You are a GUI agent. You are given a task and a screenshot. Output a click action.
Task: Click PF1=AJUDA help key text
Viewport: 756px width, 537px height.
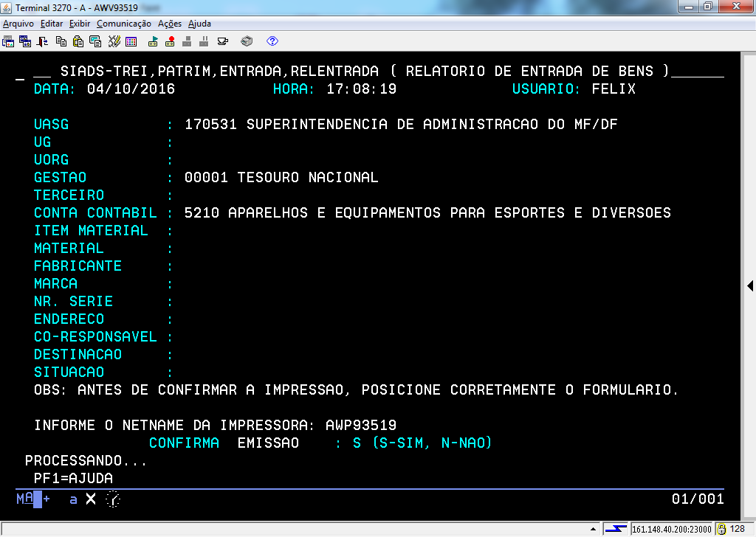[x=73, y=478]
